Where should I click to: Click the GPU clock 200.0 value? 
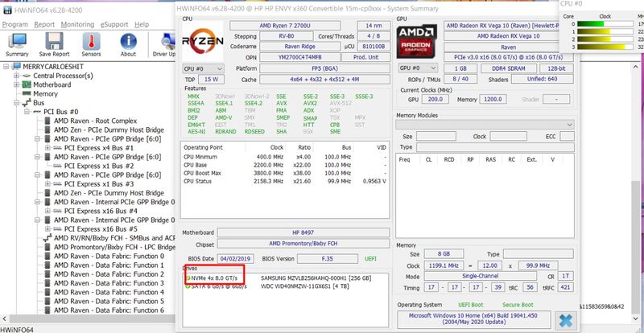(435, 99)
